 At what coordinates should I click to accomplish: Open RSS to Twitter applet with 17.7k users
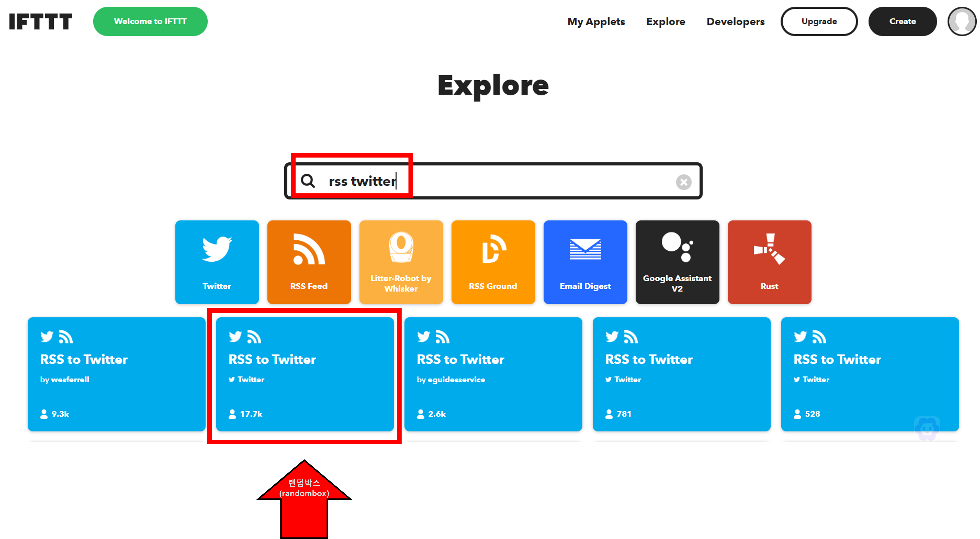coord(305,374)
